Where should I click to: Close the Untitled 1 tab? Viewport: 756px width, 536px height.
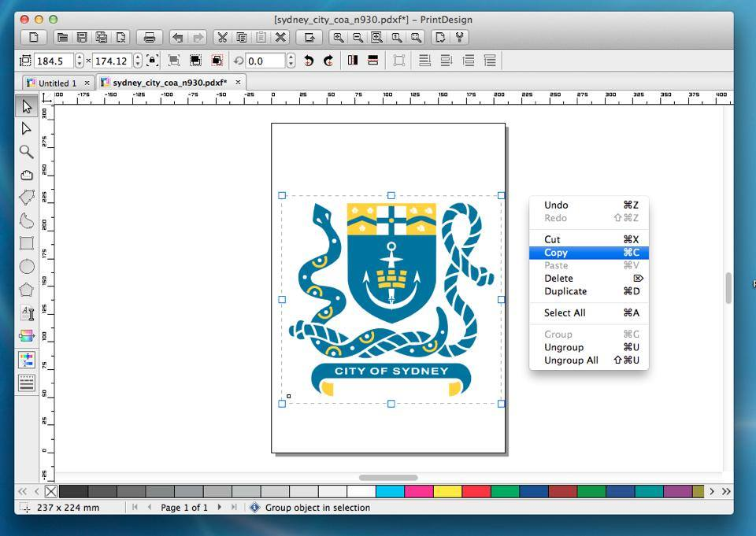click(x=87, y=83)
